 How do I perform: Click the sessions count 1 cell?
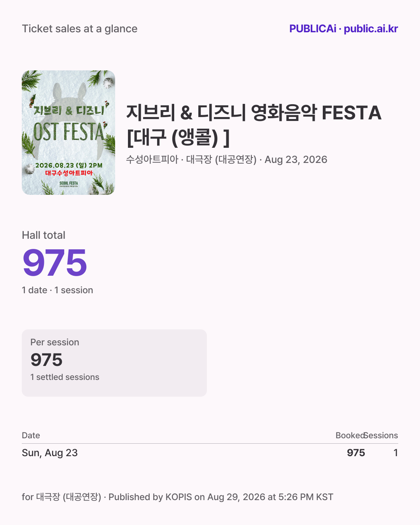pyautogui.click(x=395, y=453)
